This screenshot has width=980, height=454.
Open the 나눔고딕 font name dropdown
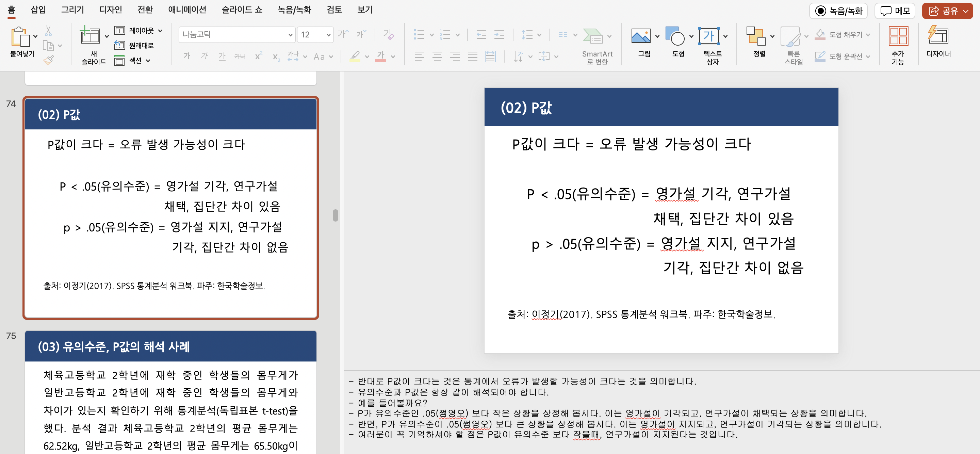click(x=290, y=35)
